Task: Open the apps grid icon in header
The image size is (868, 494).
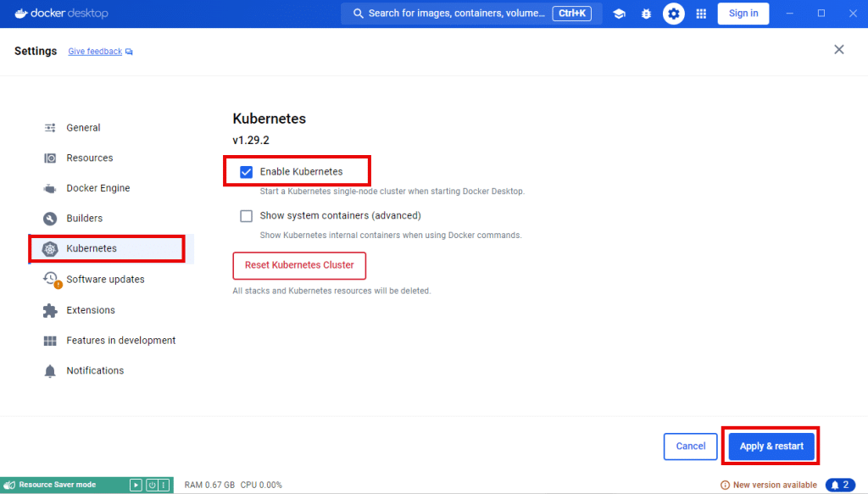Action: coord(701,14)
